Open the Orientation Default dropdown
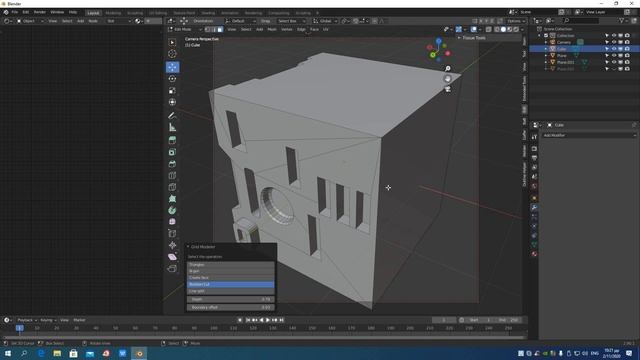The height and width of the screenshot is (360, 640). pyautogui.click(x=241, y=21)
